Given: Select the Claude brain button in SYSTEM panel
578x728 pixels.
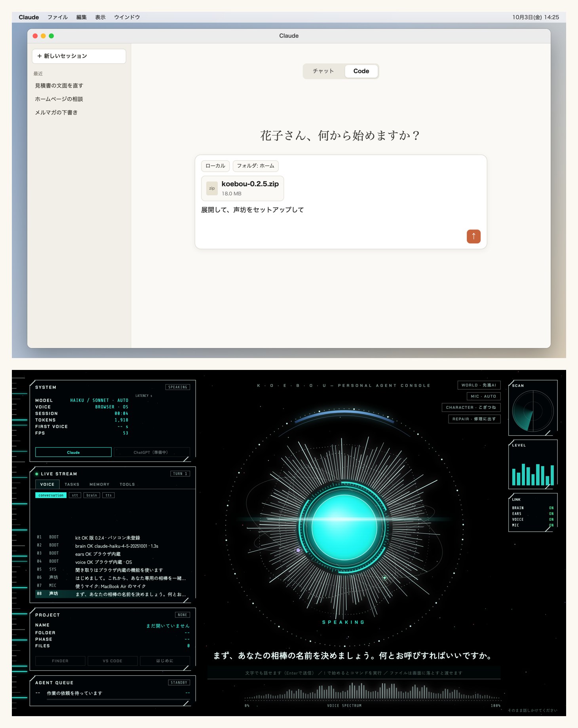Looking at the screenshot, I should click(73, 452).
